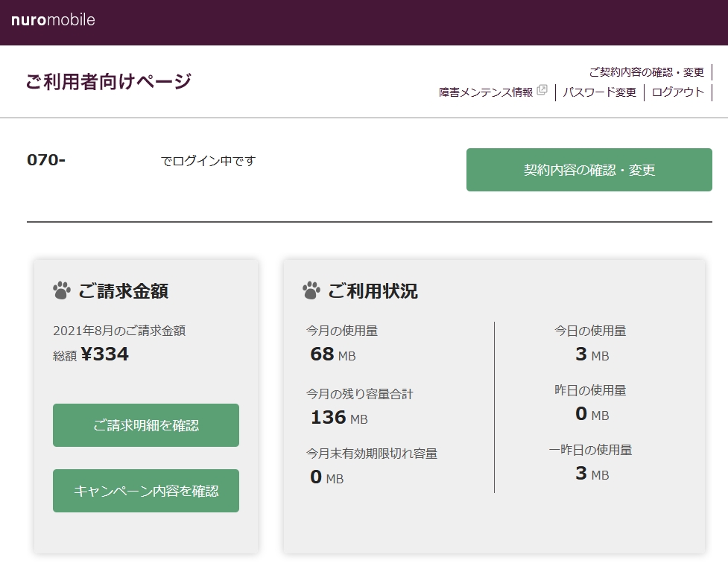Log out via the ログアウト link
728x566 pixels.
[677, 92]
